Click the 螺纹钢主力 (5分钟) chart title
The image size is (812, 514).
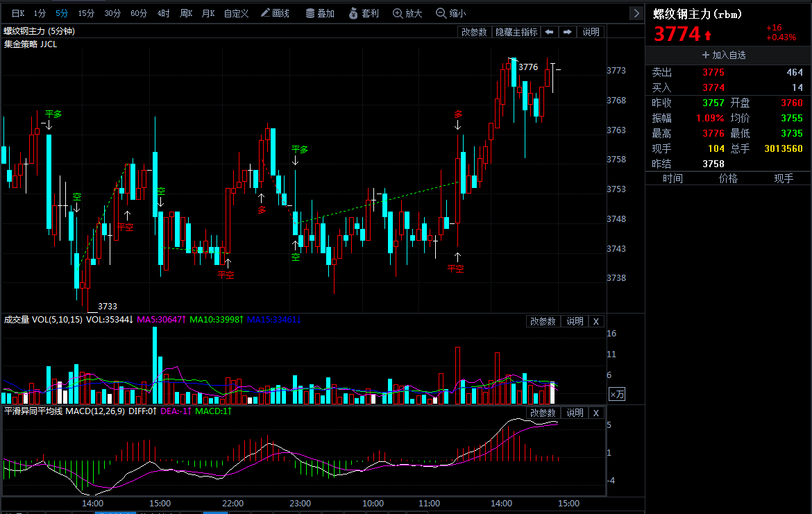point(40,32)
